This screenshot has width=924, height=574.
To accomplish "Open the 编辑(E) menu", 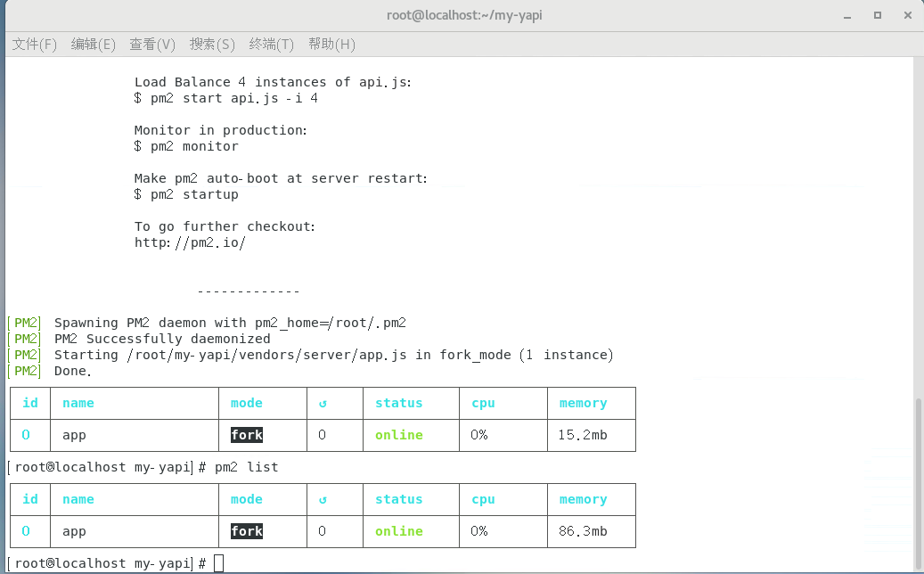I will coord(94,44).
